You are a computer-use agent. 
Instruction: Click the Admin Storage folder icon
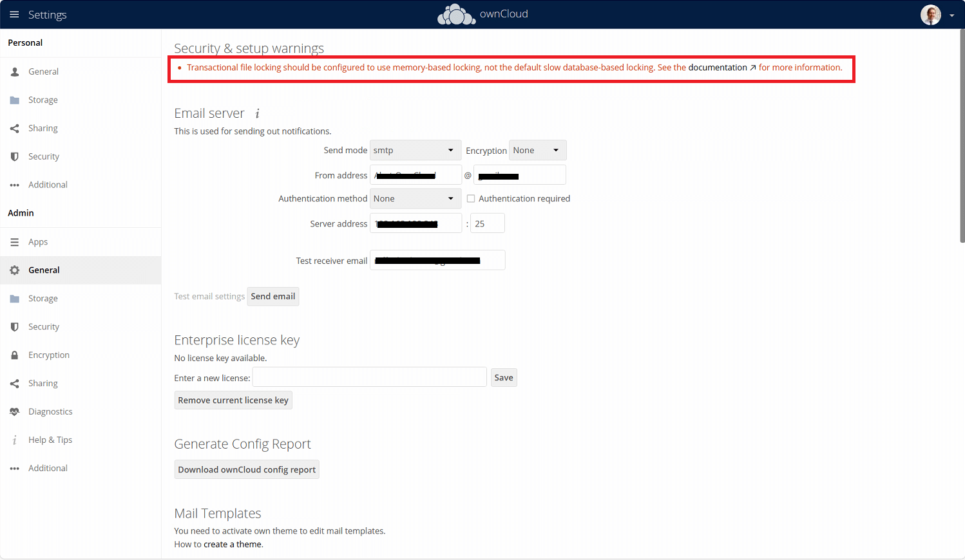[x=15, y=299]
